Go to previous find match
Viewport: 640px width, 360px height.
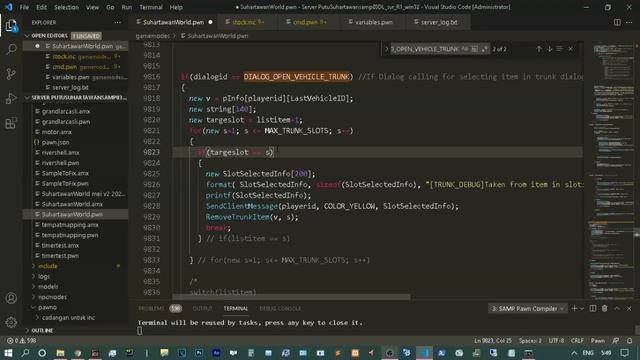[x=539, y=49]
